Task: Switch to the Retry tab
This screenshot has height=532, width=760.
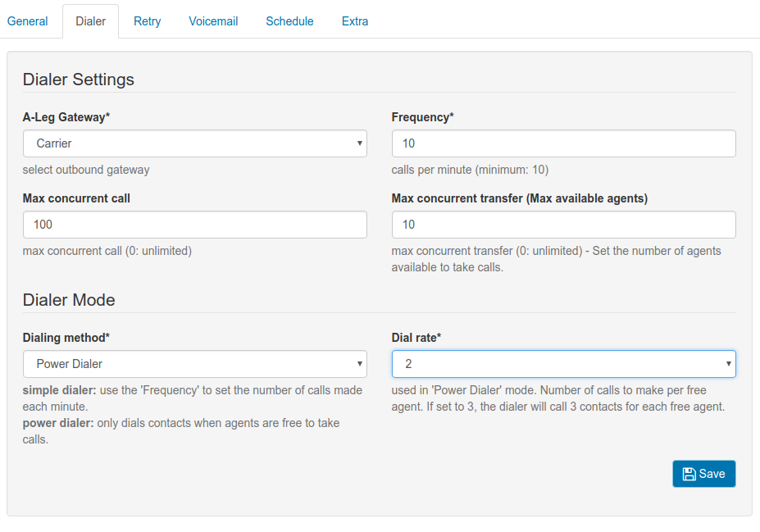Action: click(148, 21)
